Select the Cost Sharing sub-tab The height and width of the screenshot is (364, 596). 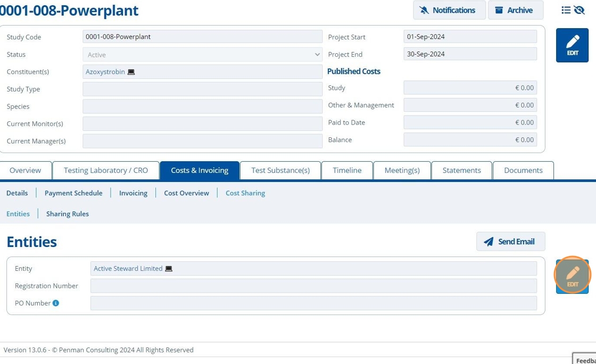[245, 193]
